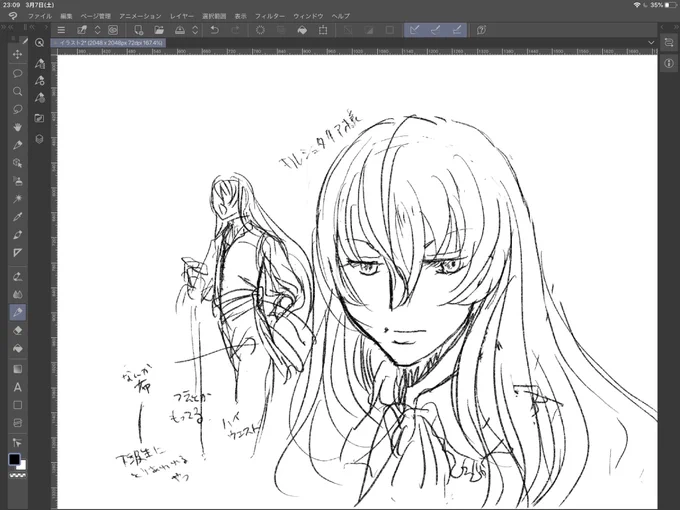This screenshot has width=680, height=510.
Task: Open the canvas tab list chevron
Action: click(651, 42)
